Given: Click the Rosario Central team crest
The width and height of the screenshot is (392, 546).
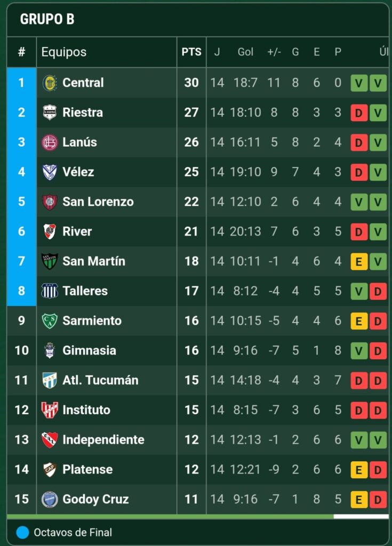Looking at the screenshot, I should coord(50,83).
